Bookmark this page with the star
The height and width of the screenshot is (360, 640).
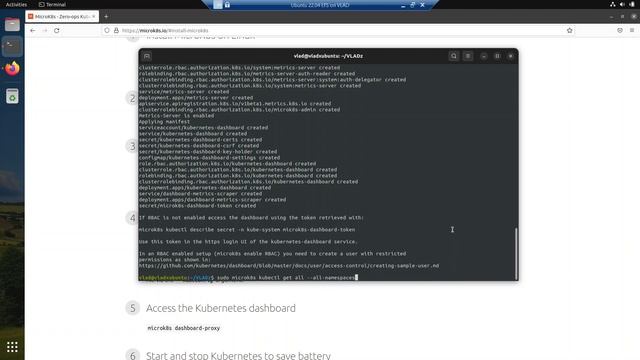click(570, 31)
